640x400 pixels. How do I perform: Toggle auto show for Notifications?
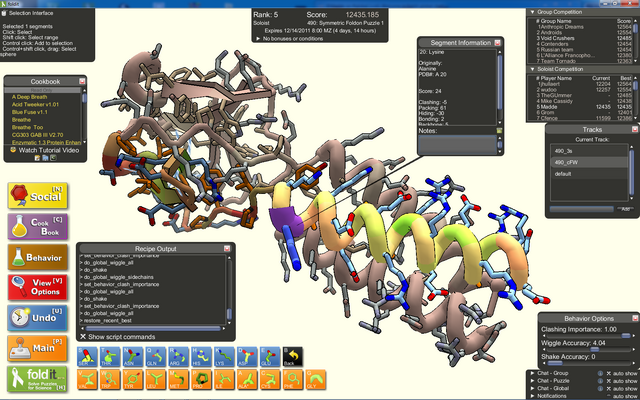tap(609, 396)
